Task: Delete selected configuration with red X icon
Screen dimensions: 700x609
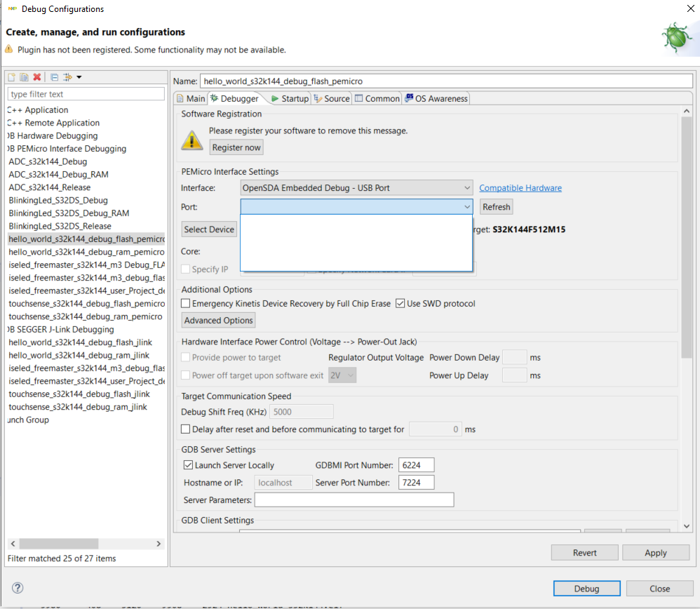Action: tap(37, 77)
